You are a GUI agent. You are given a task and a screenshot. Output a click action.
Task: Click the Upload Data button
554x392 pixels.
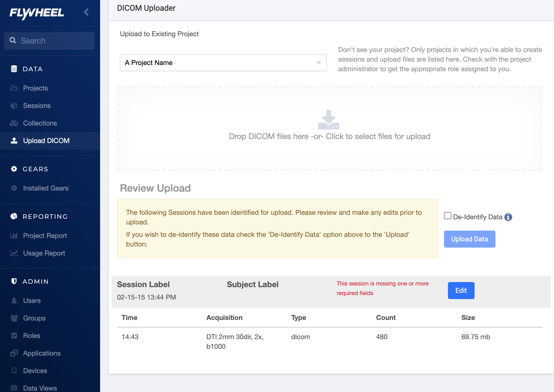coord(469,239)
